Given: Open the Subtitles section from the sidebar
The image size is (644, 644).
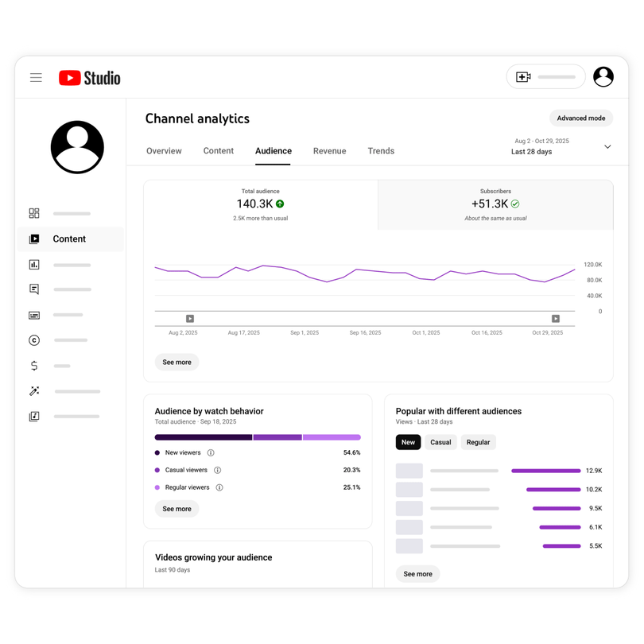Looking at the screenshot, I should click(33, 315).
